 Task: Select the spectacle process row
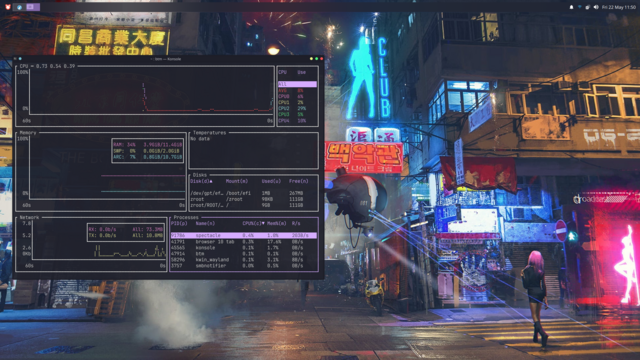[244, 236]
